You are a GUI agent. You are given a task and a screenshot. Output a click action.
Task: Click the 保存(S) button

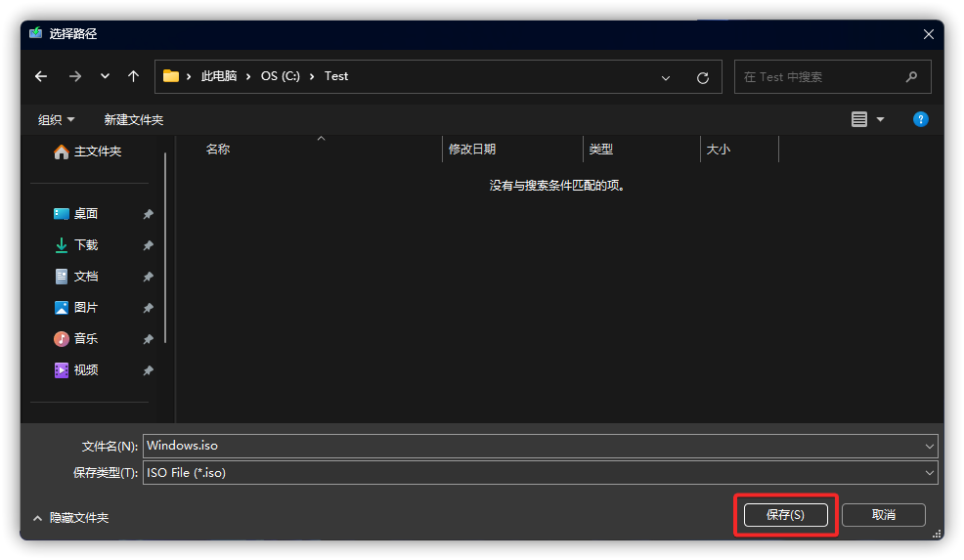click(786, 515)
